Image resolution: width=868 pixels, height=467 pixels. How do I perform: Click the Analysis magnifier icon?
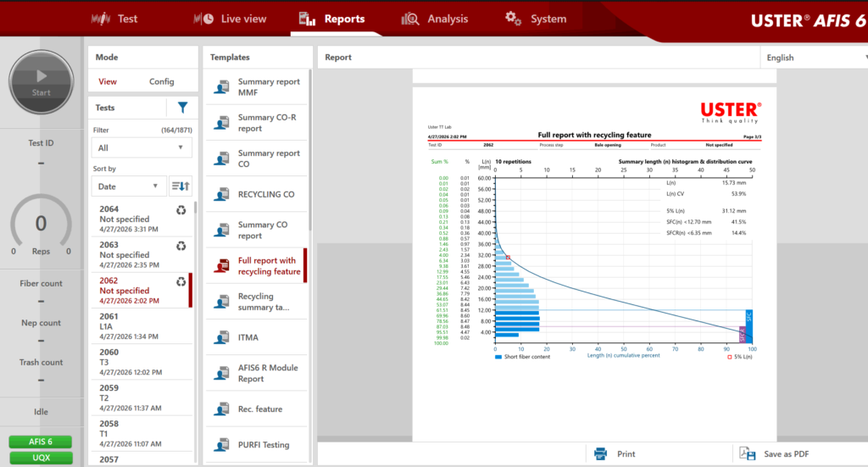pos(410,19)
